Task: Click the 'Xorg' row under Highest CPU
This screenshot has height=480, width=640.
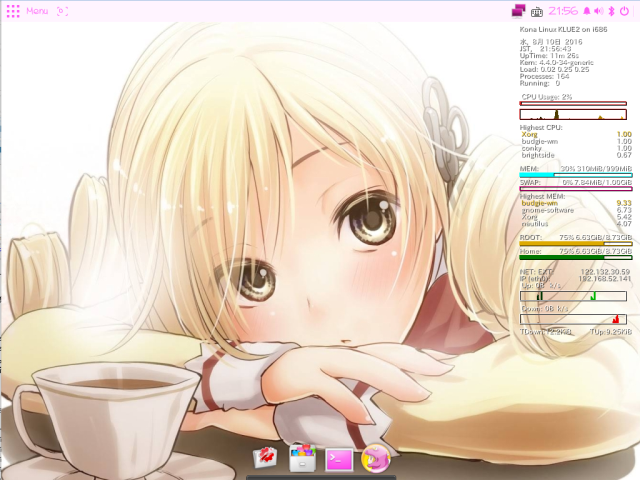Action: (576, 134)
